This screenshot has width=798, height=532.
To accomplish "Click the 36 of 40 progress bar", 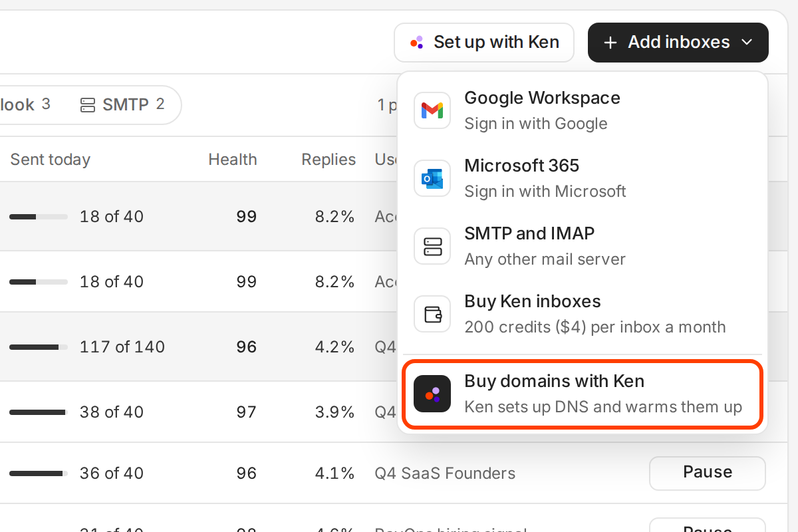I will click(39, 473).
